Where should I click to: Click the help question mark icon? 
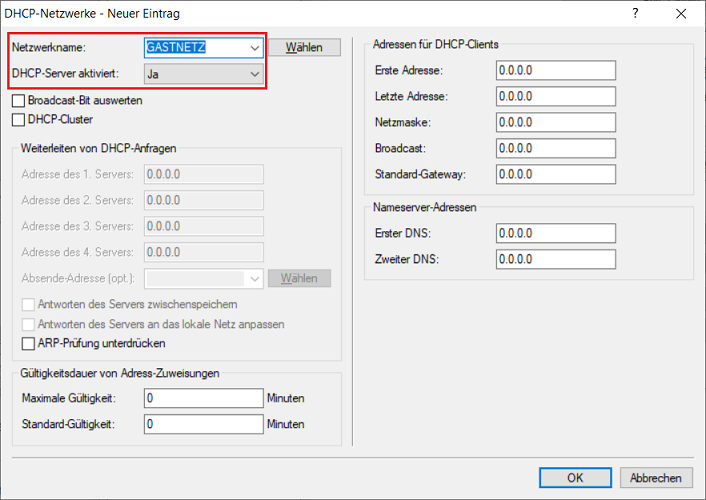click(x=635, y=14)
